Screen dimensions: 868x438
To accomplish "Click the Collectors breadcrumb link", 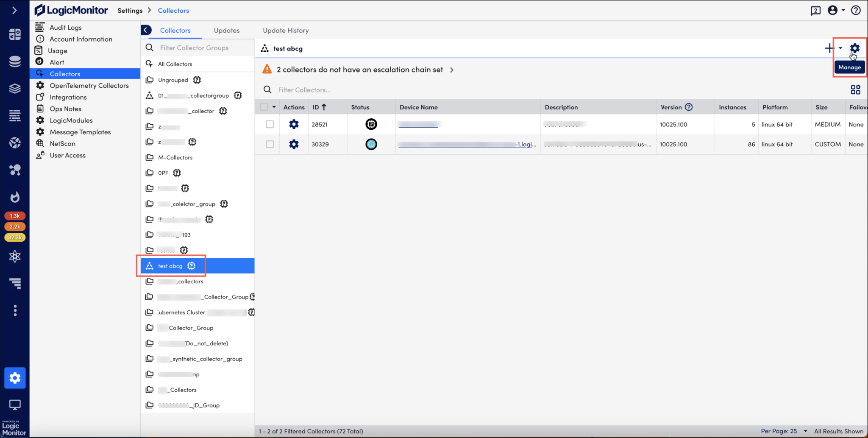I will [173, 10].
